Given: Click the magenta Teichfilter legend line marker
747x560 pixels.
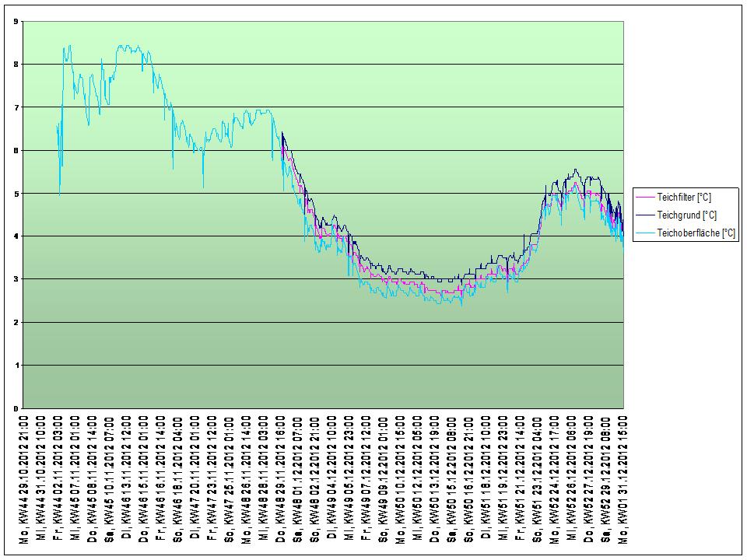Looking at the screenshot, I should point(646,198).
